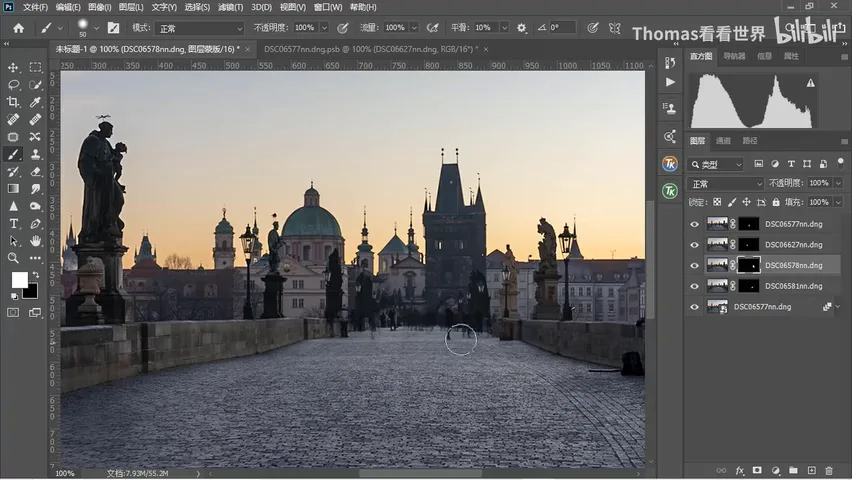Select the Crop tool
Image resolution: width=852 pixels, height=480 pixels.
(x=13, y=102)
